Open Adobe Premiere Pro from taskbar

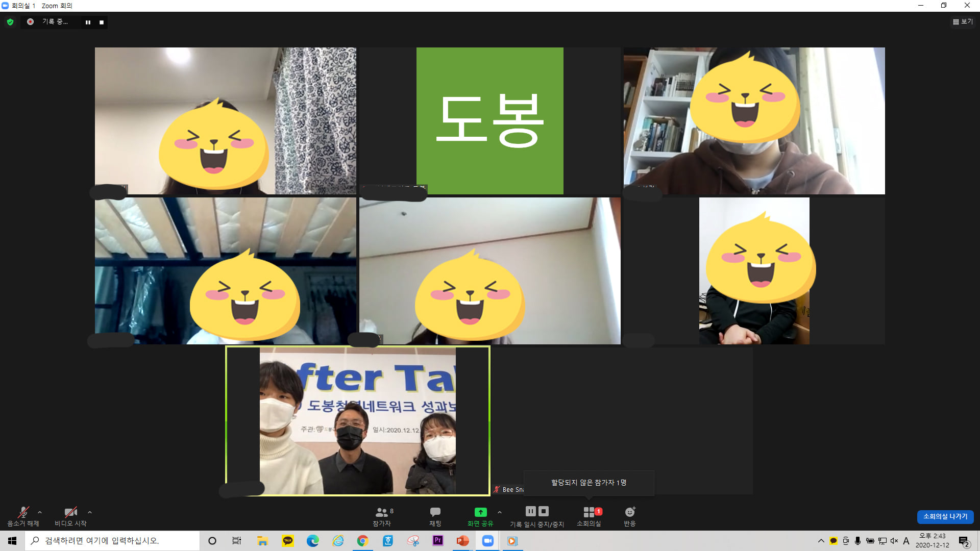coord(438,541)
